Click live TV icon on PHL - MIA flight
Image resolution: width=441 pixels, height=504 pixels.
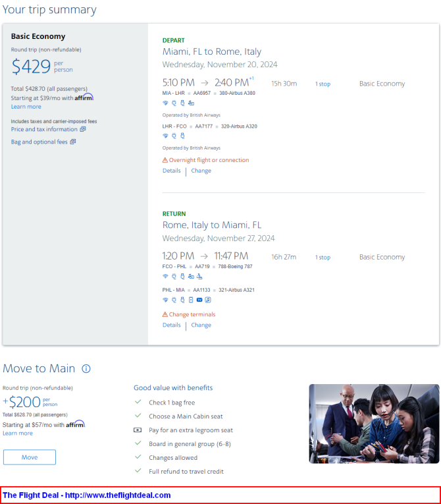[x=199, y=300]
